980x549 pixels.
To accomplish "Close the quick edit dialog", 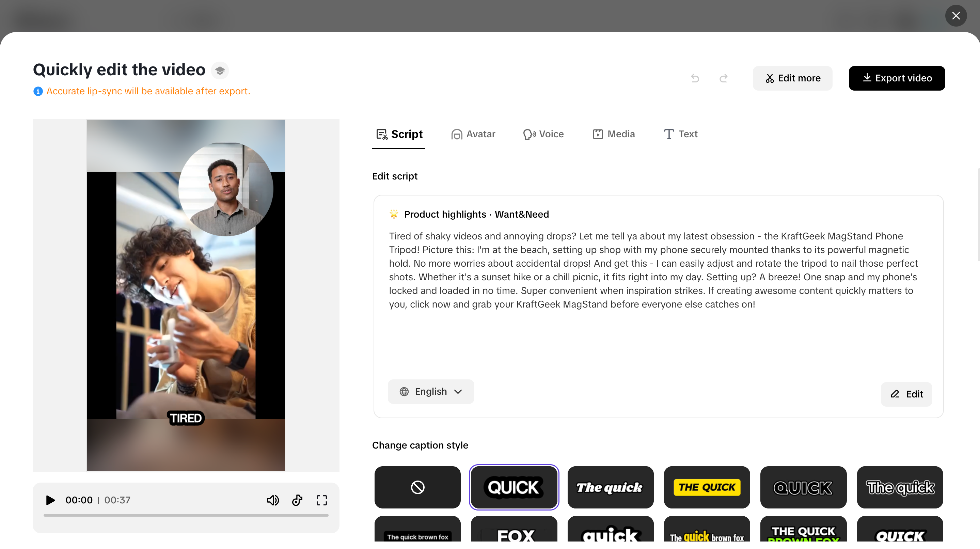I will tap(955, 16).
